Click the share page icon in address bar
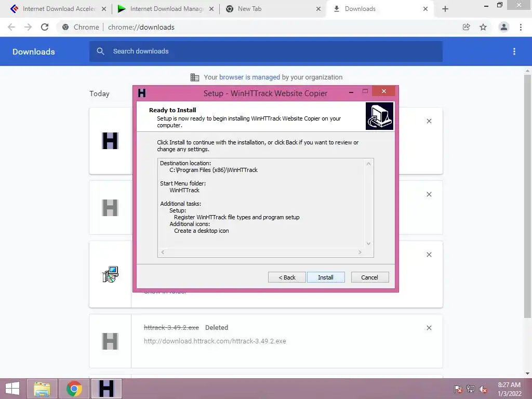The height and width of the screenshot is (399, 532). [x=466, y=27]
